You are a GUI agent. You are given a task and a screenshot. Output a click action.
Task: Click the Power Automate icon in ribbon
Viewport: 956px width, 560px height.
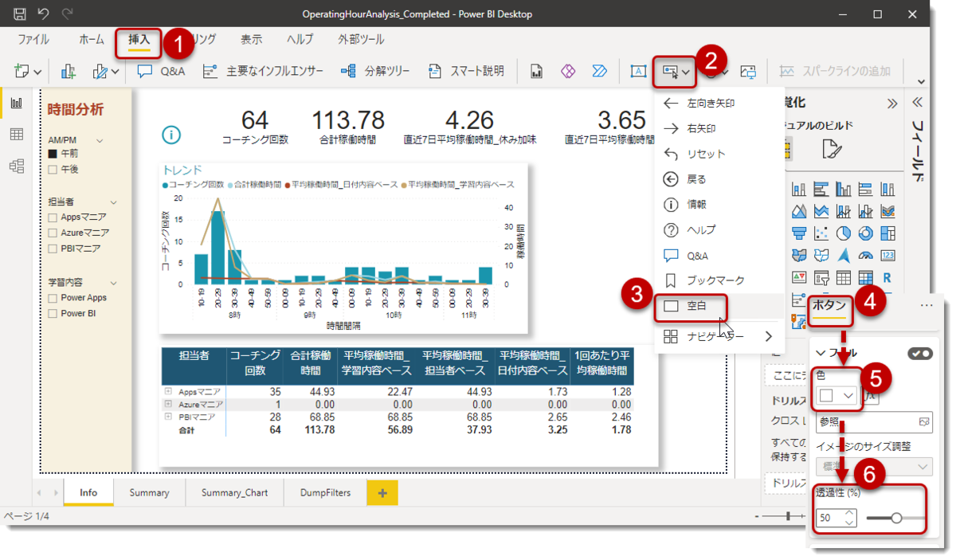[599, 72]
